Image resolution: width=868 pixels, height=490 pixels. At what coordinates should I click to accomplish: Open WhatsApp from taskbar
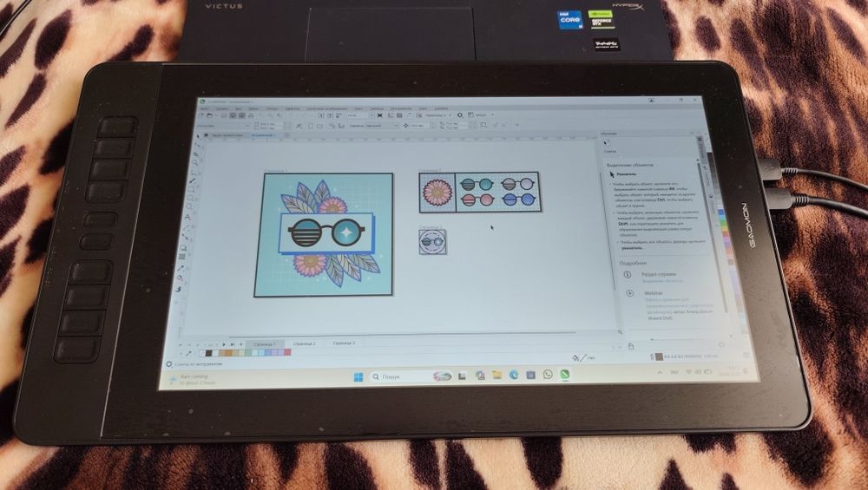coord(548,375)
